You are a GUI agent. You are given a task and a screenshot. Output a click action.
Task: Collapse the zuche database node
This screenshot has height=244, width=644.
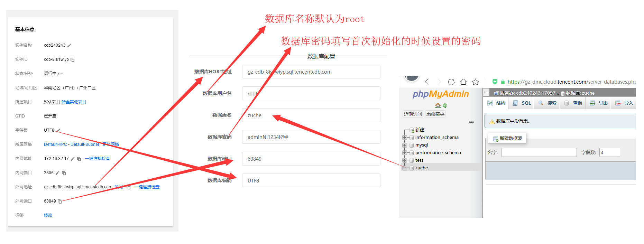(404, 168)
